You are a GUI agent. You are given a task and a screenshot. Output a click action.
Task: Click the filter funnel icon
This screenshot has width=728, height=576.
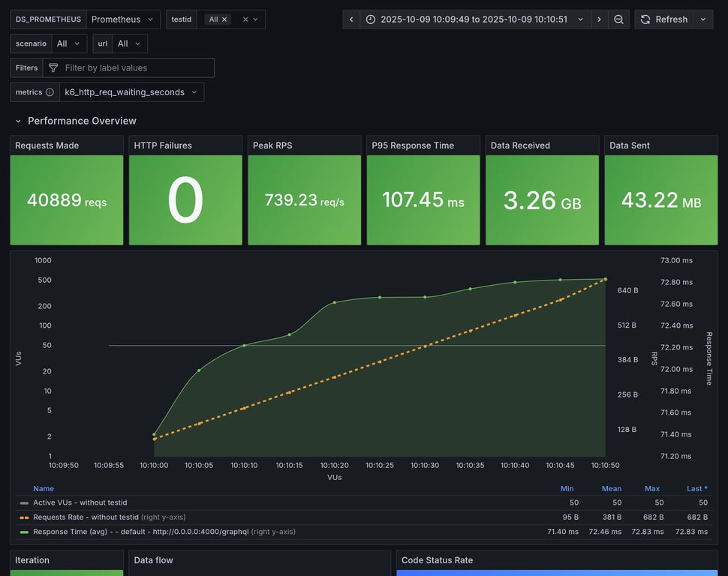click(x=53, y=68)
